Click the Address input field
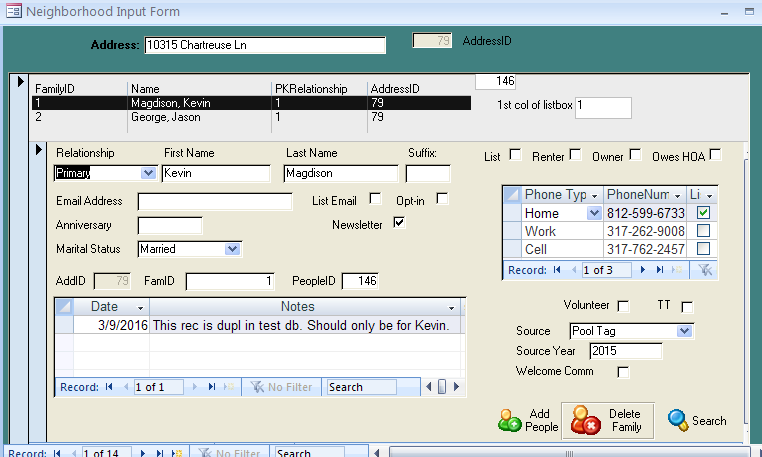 pyautogui.click(x=265, y=45)
